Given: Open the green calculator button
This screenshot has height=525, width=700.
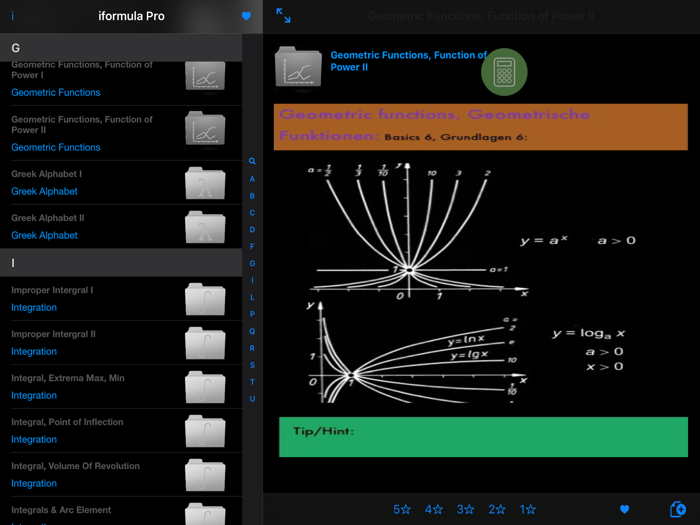Looking at the screenshot, I should [504, 72].
